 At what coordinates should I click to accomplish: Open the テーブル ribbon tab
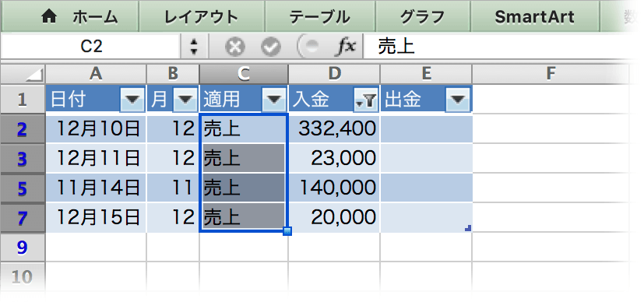[x=320, y=17]
